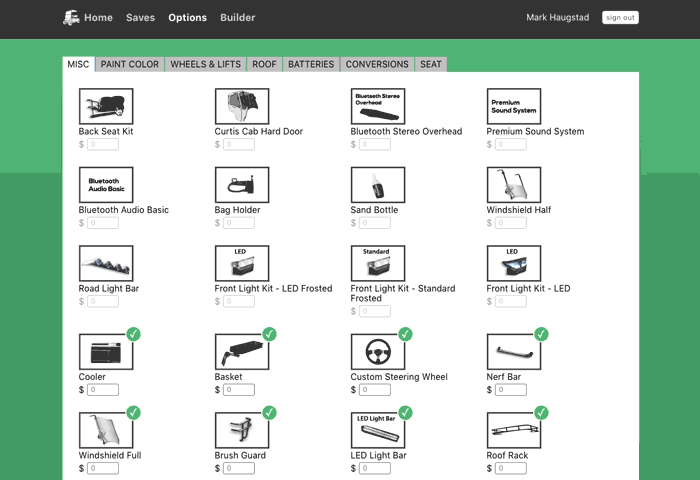Image resolution: width=700 pixels, height=480 pixels.
Task: Open the SEAT tab
Action: [431, 64]
